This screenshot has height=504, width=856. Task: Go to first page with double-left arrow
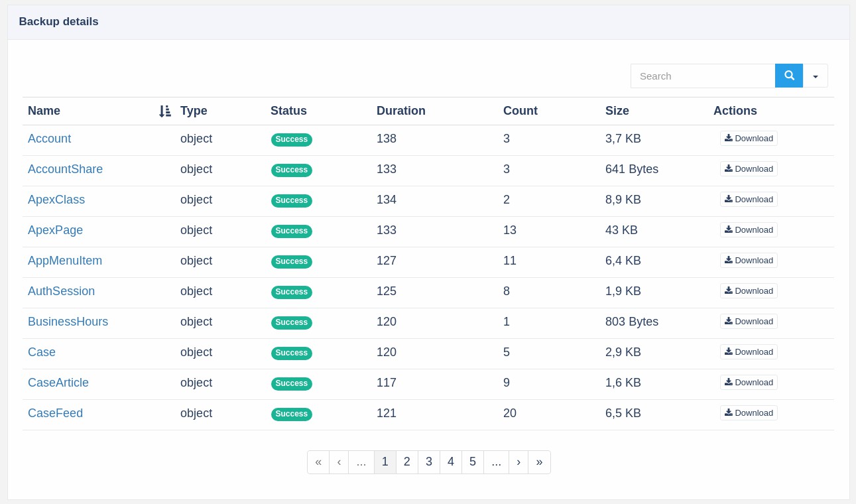[318, 462]
